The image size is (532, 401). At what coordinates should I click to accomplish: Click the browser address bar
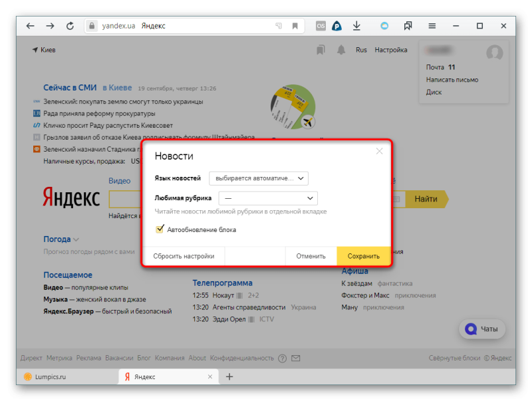click(x=194, y=26)
